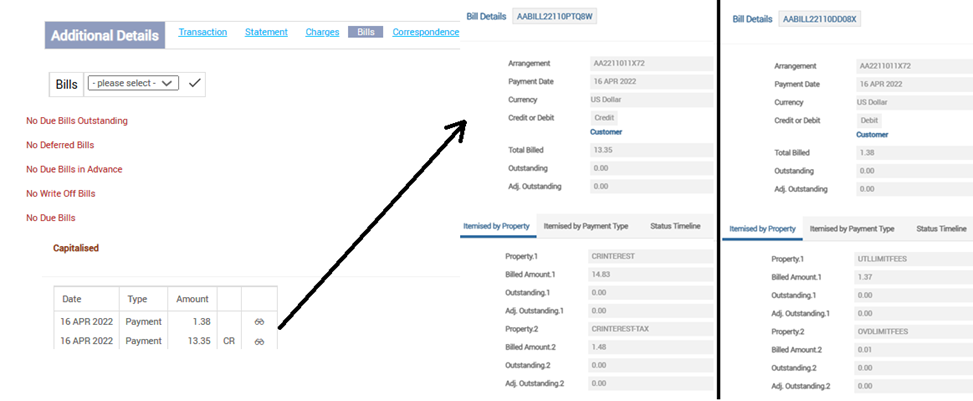
Task: Click the Customer link under Credit field
Action: 606,132
